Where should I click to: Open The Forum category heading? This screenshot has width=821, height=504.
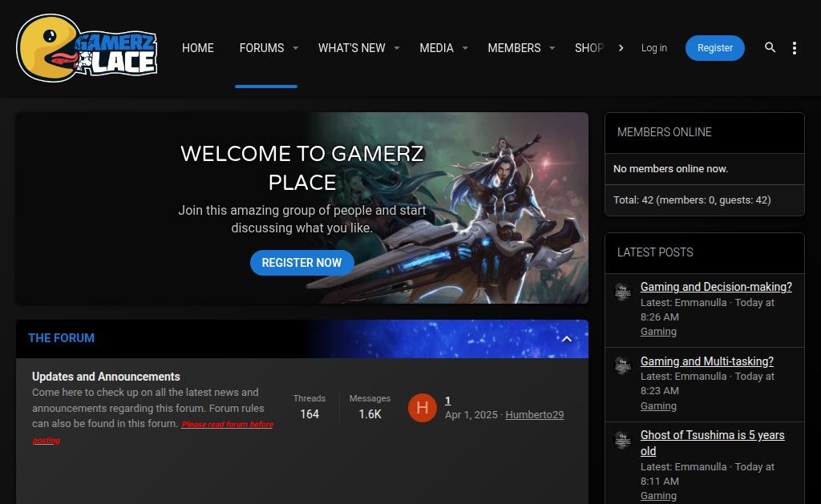61,338
